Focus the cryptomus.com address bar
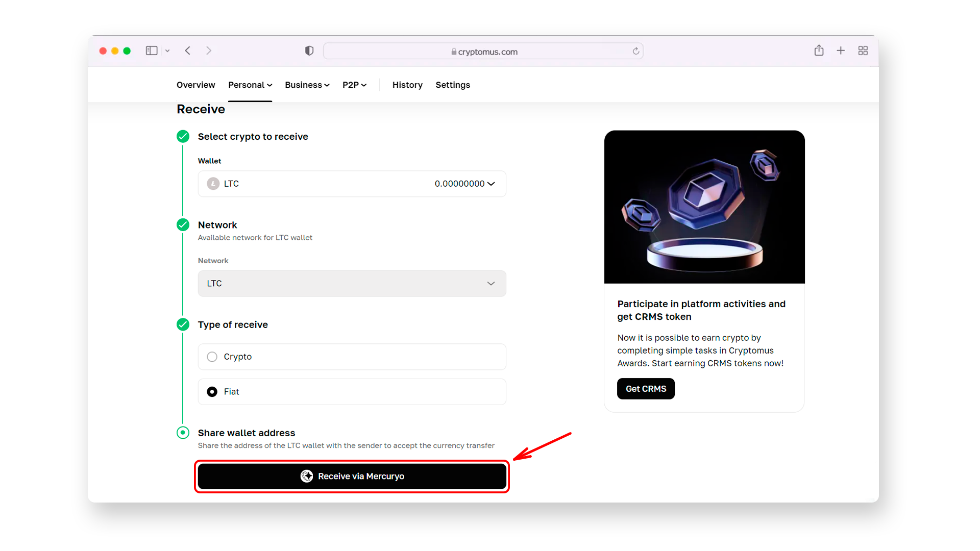980x551 pixels. (x=483, y=51)
